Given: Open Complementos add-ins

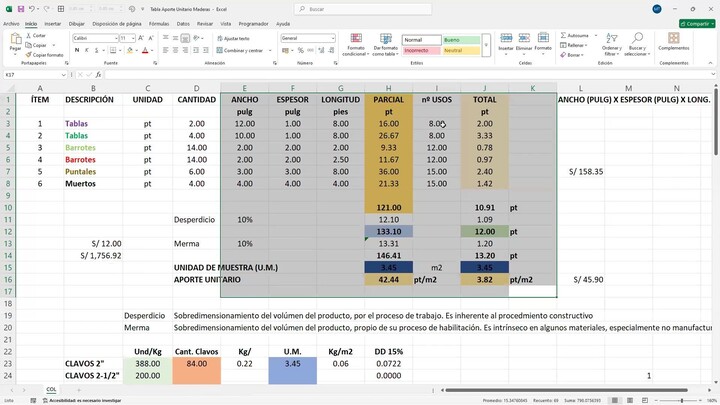Looking at the screenshot, I should click(x=674, y=41).
